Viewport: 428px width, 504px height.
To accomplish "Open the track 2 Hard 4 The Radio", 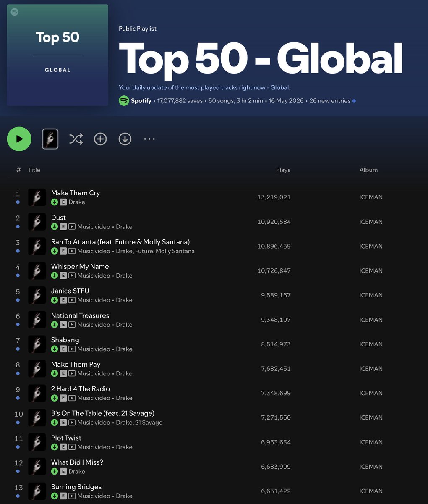I will (x=81, y=388).
